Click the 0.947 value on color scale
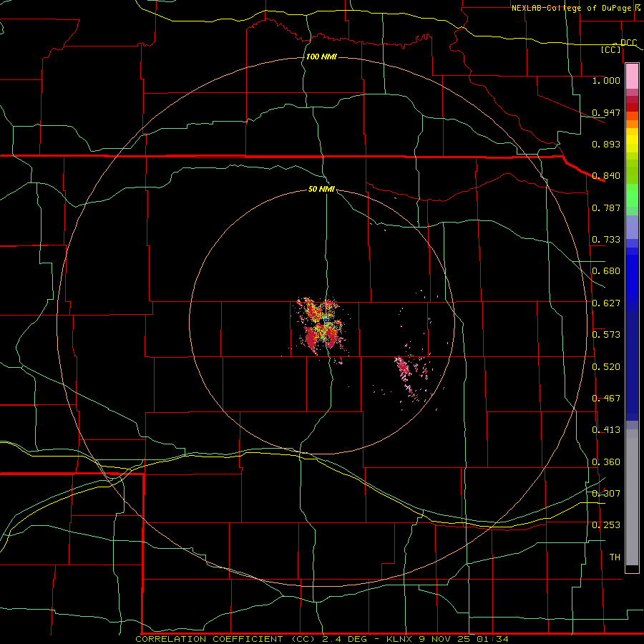This screenshot has height=644, width=644. pyautogui.click(x=606, y=112)
